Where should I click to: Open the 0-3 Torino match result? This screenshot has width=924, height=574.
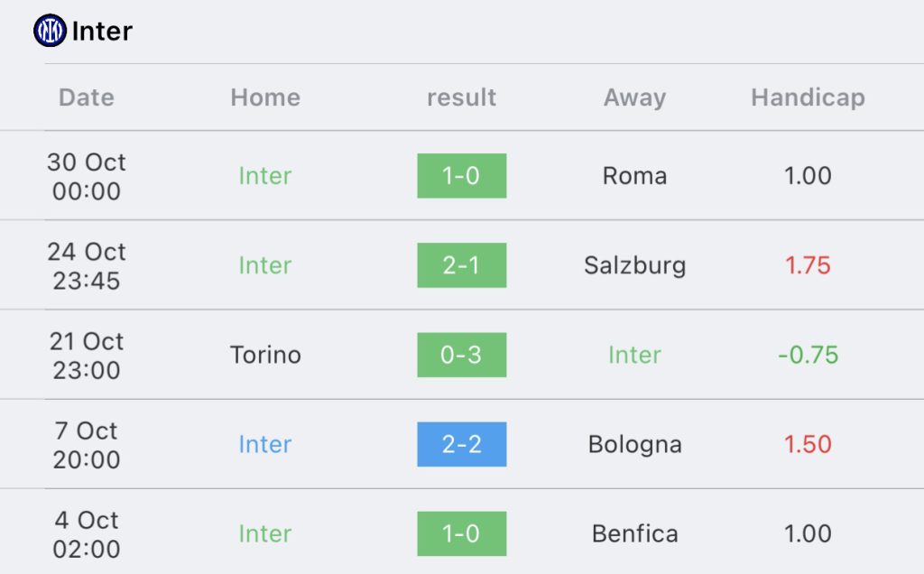[461, 355]
